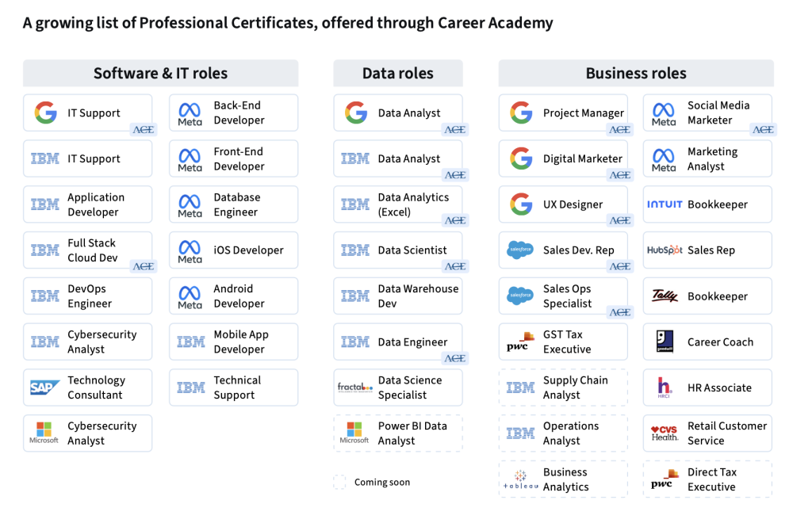This screenshot has height=523, width=812.
Task: Open the UX Designer certificate card
Action: point(563,204)
